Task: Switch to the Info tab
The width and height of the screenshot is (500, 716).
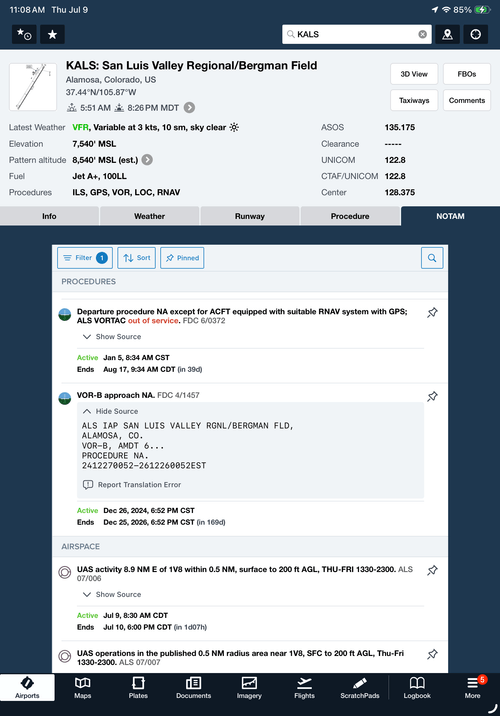Action: coord(49,216)
